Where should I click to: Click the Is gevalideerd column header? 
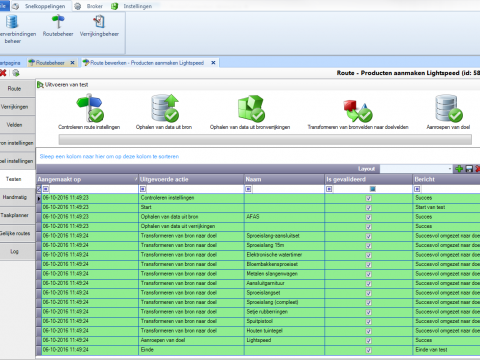coord(369,179)
